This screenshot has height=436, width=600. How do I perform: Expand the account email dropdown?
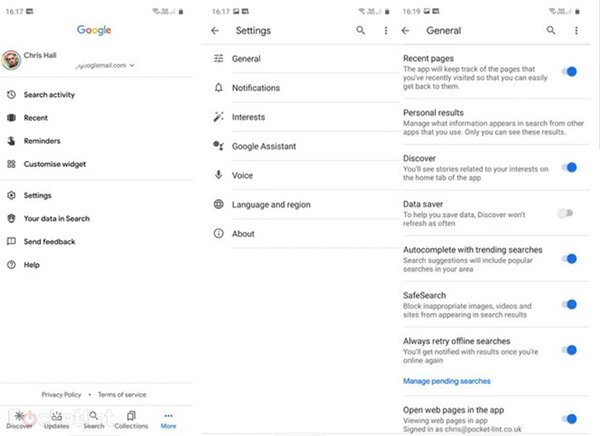[132, 65]
